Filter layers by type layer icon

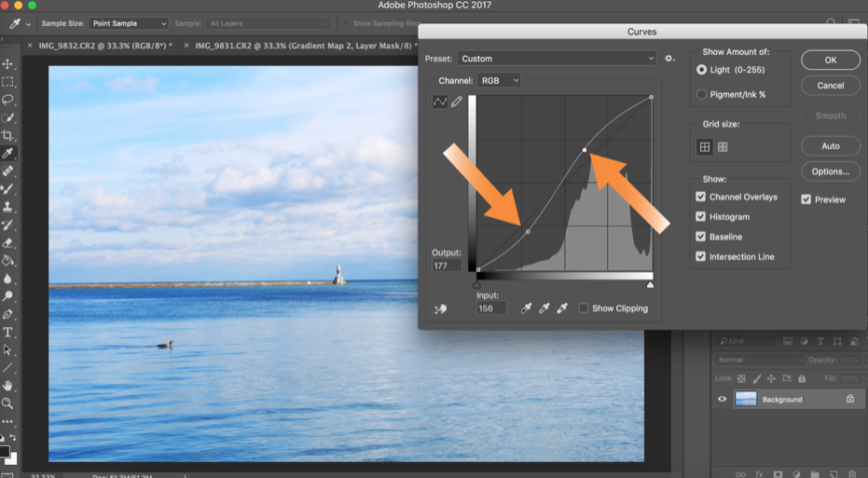(x=820, y=341)
